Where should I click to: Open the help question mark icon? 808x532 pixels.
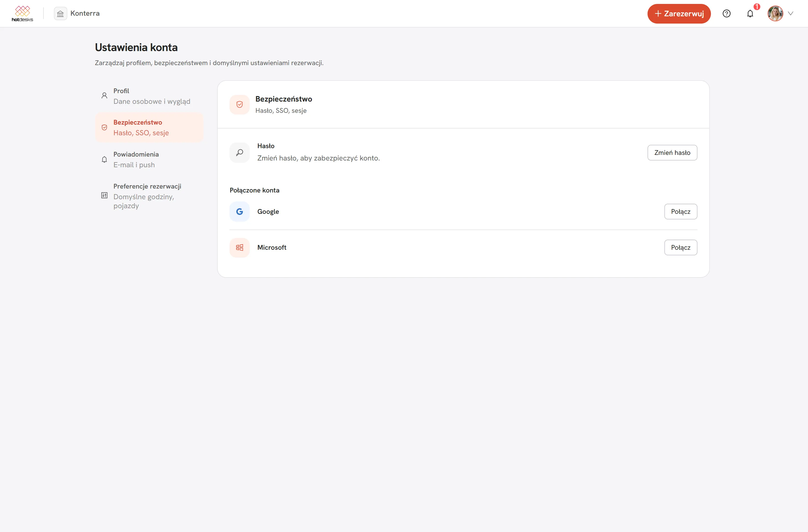pos(727,13)
